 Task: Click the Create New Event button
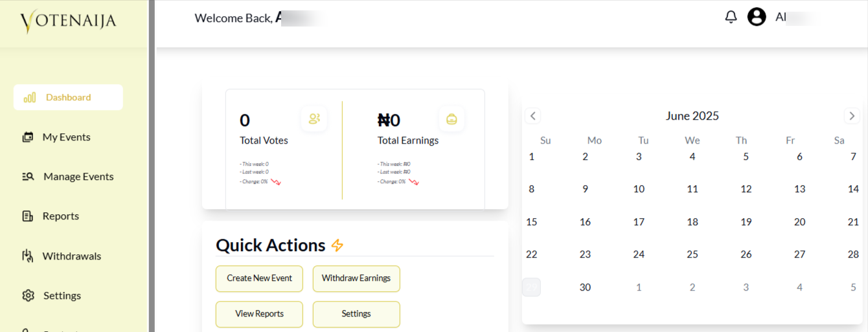(x=259, y=278)
